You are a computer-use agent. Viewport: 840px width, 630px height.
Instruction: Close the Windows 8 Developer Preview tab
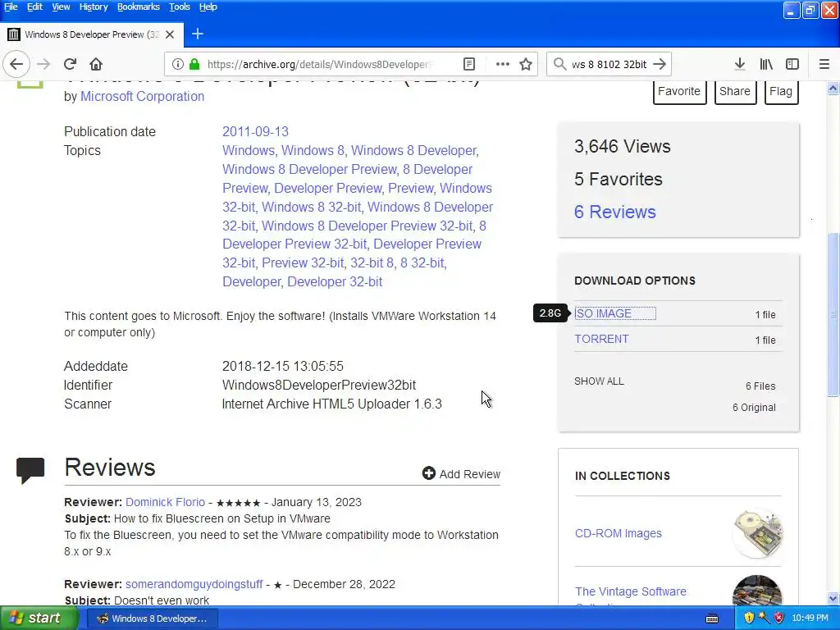pyautogui.click(x=170, y=34)
